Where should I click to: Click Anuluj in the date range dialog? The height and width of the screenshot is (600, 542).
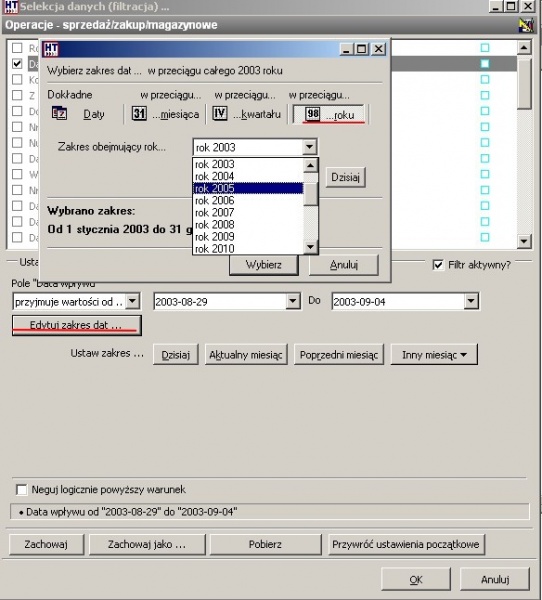point(344,265)
